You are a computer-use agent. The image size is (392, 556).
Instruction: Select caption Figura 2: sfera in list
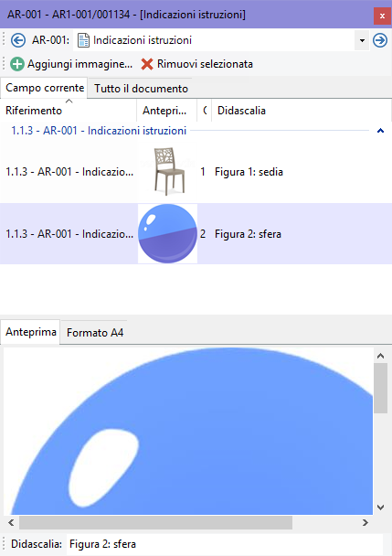point(248,234)
